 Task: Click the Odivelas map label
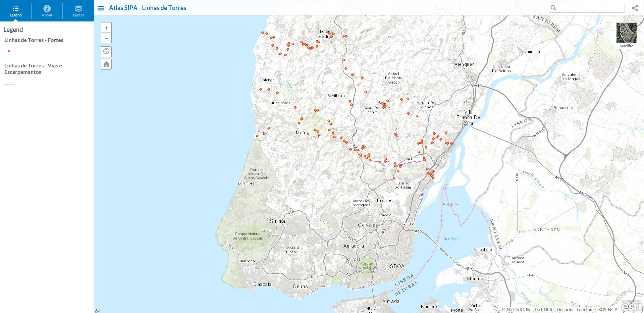pos(368,225)
